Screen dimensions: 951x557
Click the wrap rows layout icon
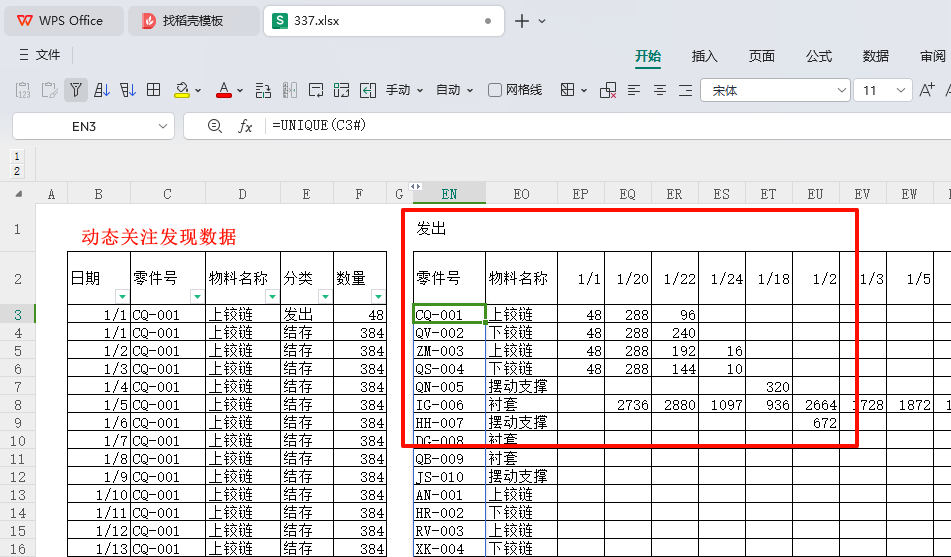coord(263,90)
